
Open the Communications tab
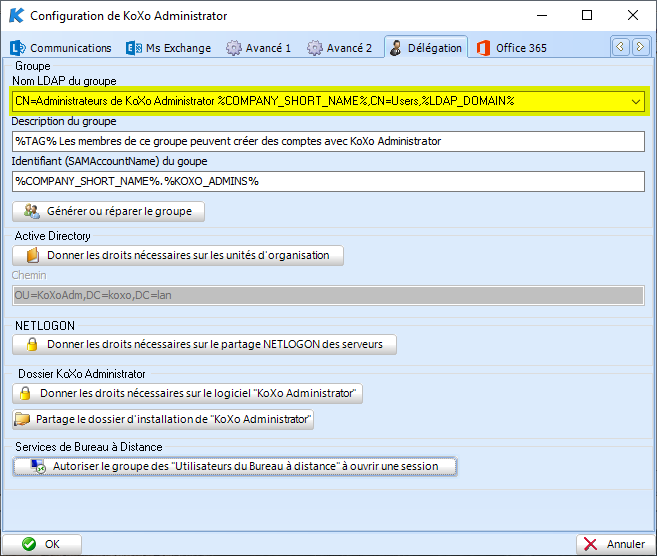click(x=61, y=48)
